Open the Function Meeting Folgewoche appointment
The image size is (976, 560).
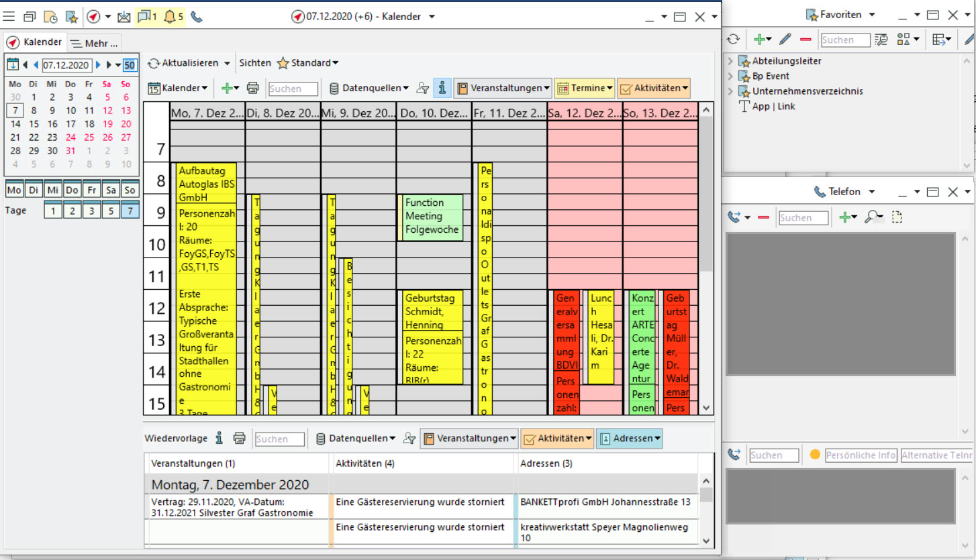pos(433,216)
